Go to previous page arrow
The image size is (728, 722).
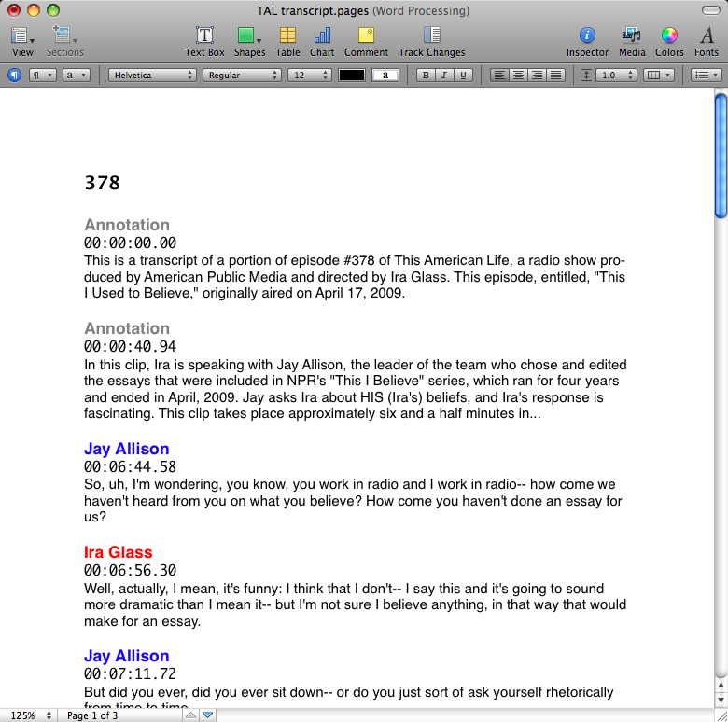[x=190, y=715]
